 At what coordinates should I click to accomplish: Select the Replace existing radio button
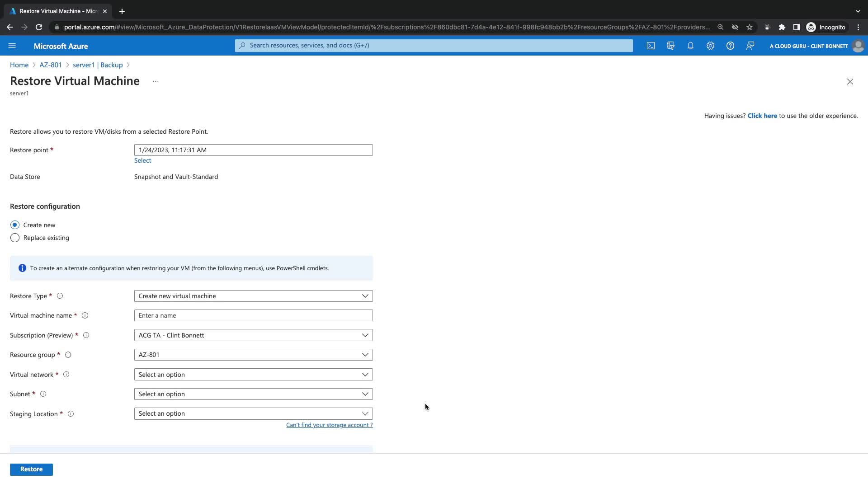[15, 238]
